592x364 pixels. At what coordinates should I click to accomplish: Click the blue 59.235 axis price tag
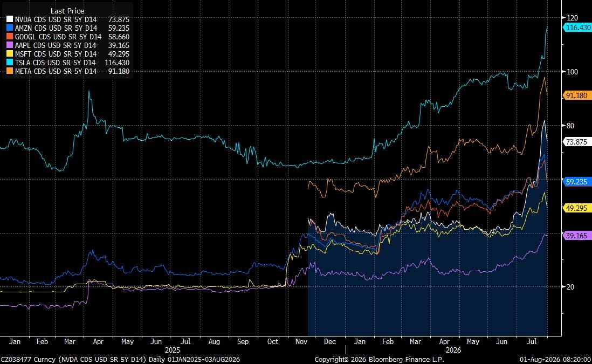coord(577,182)
